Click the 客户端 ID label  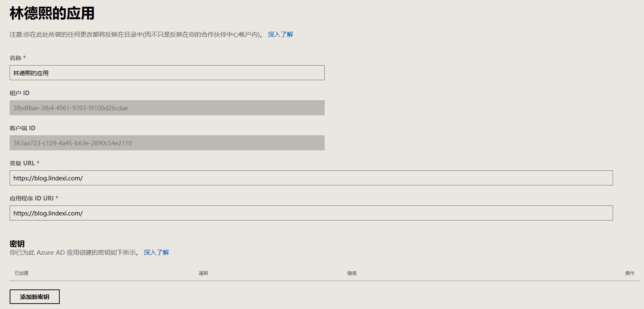click(23, 128)
